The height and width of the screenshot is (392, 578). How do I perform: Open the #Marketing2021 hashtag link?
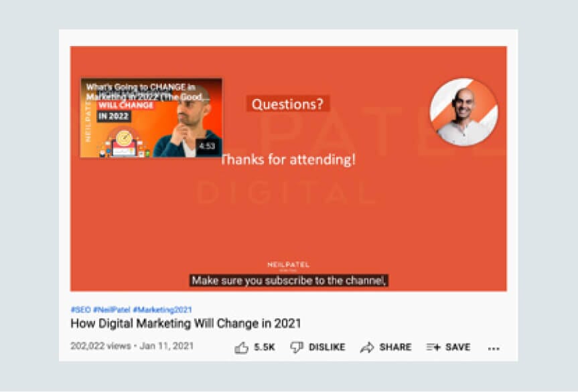(x=162, y=310)
